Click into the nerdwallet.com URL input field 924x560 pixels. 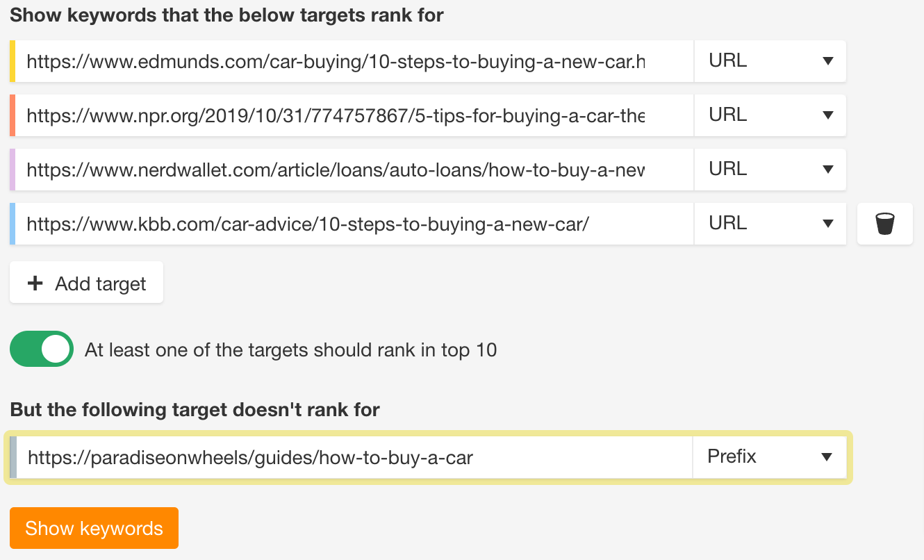coord(347,169)
